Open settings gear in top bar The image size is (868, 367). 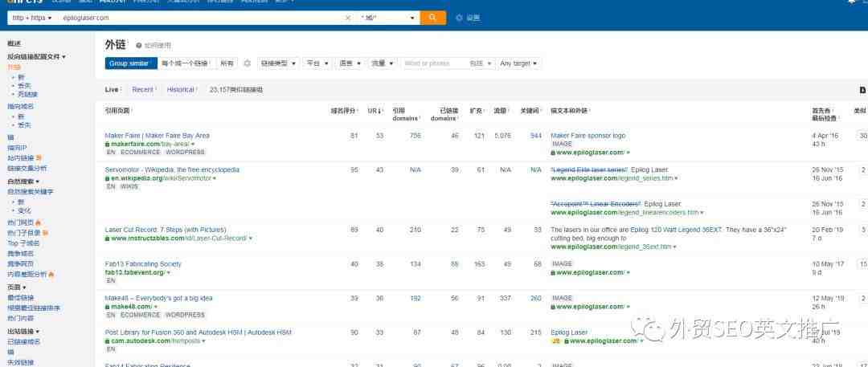[x=459, y=18]
